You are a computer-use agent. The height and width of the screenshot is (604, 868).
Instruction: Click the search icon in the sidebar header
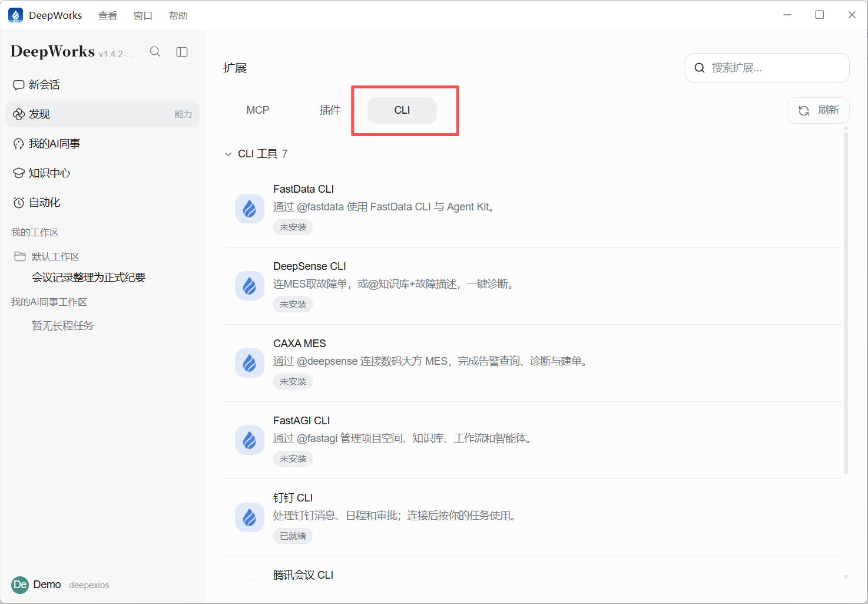(155, 52)
